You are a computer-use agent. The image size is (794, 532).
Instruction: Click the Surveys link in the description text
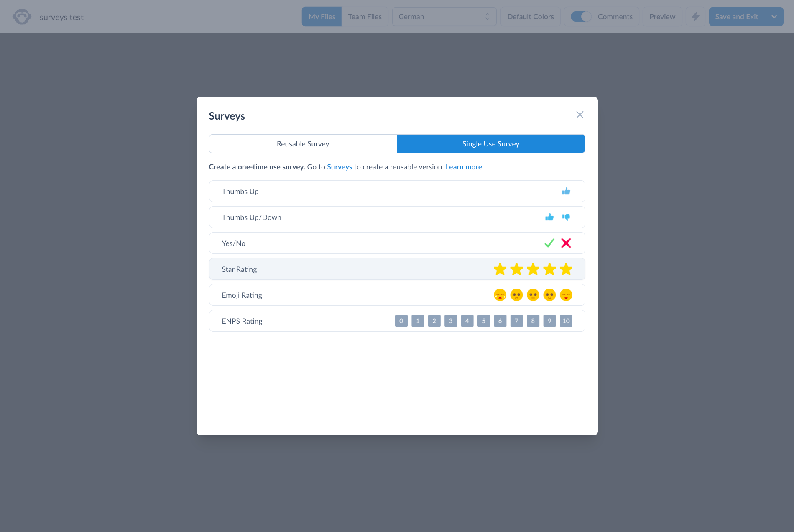click(339, 166)
